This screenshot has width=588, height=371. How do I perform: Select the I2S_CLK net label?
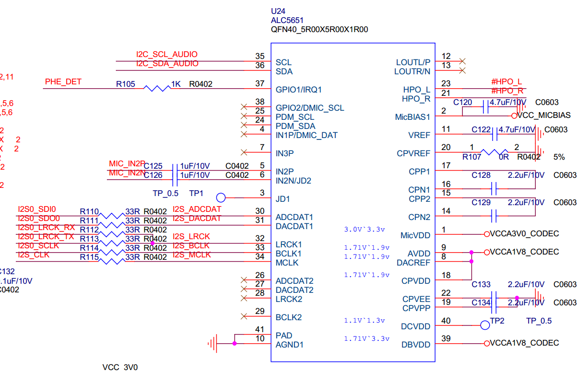(34, 255)
